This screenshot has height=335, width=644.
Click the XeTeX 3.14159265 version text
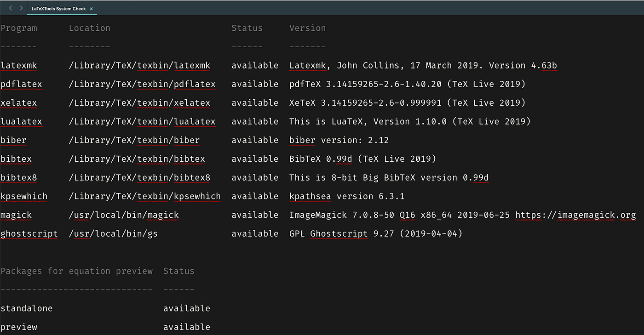408,103
